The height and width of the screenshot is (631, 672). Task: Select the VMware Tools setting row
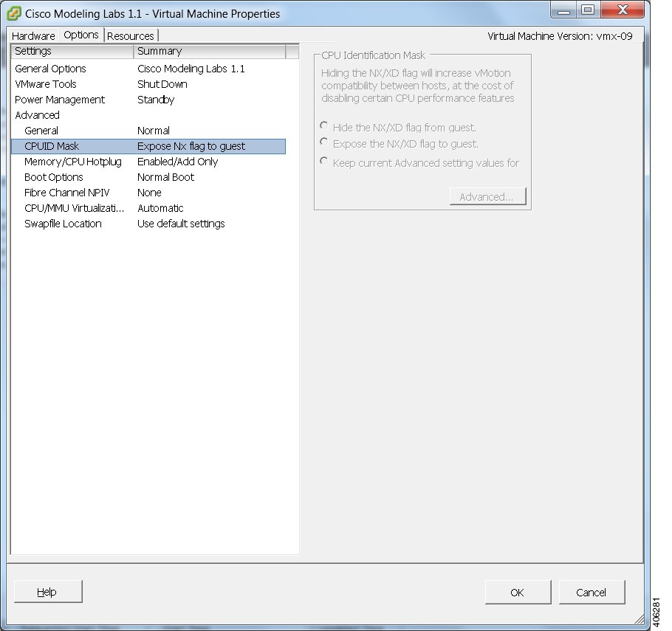148,84
